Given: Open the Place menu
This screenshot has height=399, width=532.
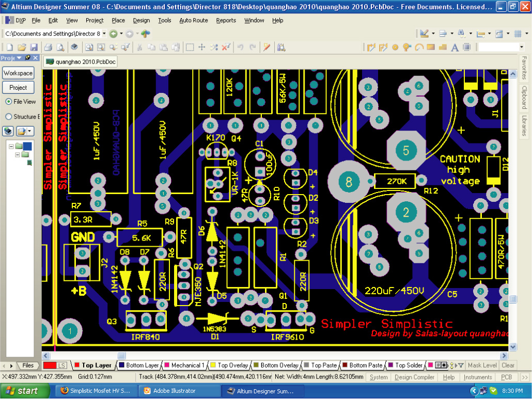Looking at the screenshot, I should (118, 20).
